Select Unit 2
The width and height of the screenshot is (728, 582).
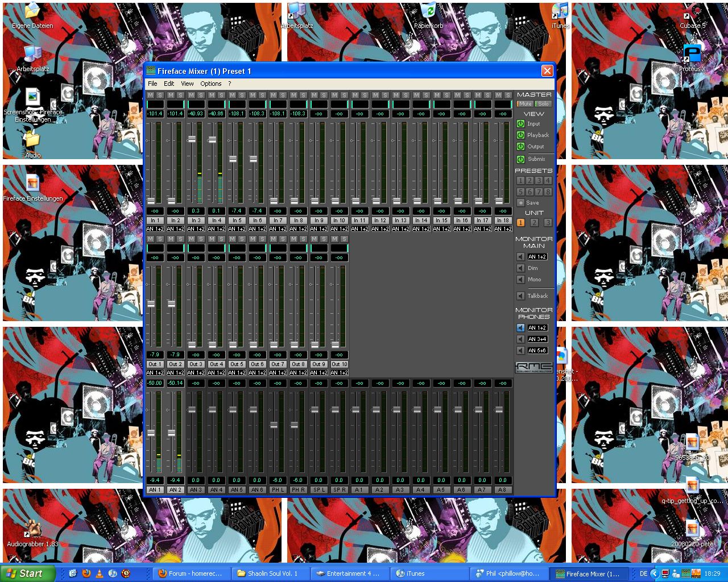(x=534, y=223)
